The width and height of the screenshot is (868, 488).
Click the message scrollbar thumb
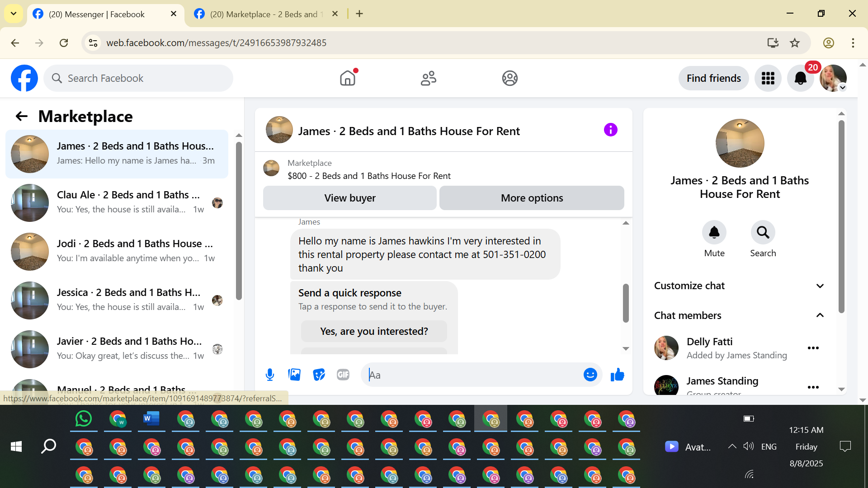[x=626, y=303]
